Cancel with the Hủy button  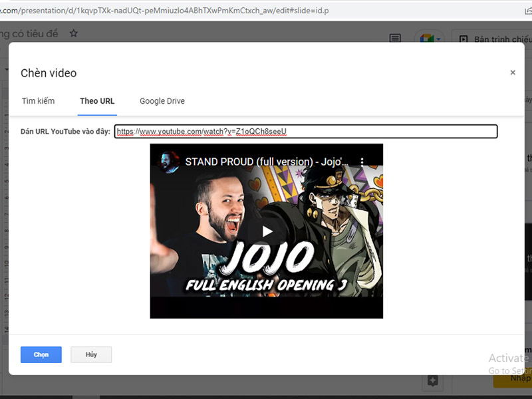tap(91, 354)
